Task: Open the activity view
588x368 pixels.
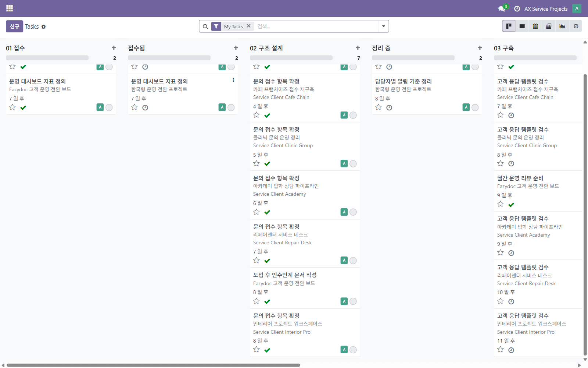Action: tap(575, 26)
